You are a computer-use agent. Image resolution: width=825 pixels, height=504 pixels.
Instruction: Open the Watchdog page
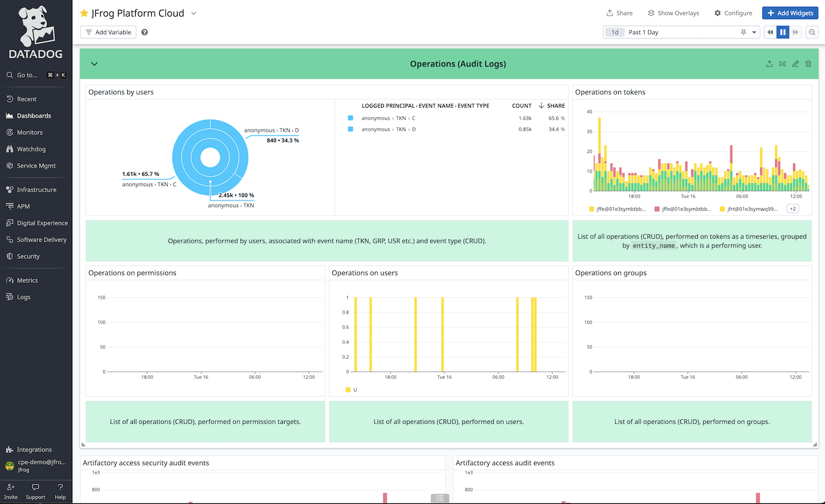point(29,148)
